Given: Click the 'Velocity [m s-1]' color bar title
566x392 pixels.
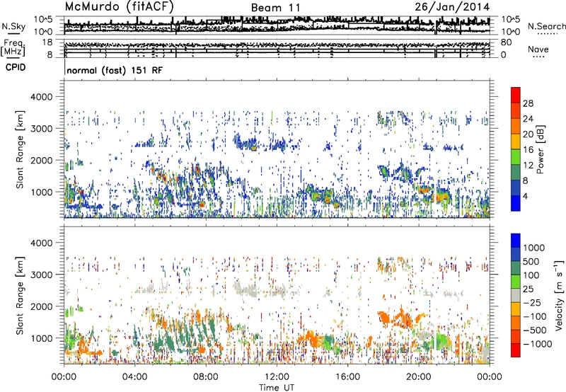Looking at the screenshot, I should [x=559, y=295].
